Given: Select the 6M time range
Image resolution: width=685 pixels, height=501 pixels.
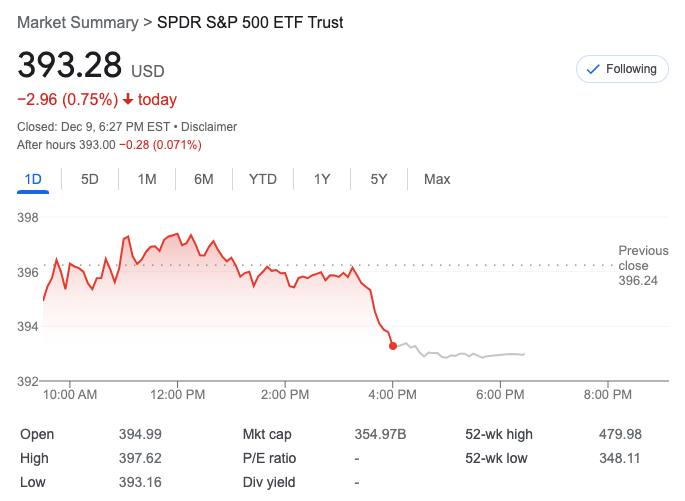Looking at the screenshot, I should [204, 179].
